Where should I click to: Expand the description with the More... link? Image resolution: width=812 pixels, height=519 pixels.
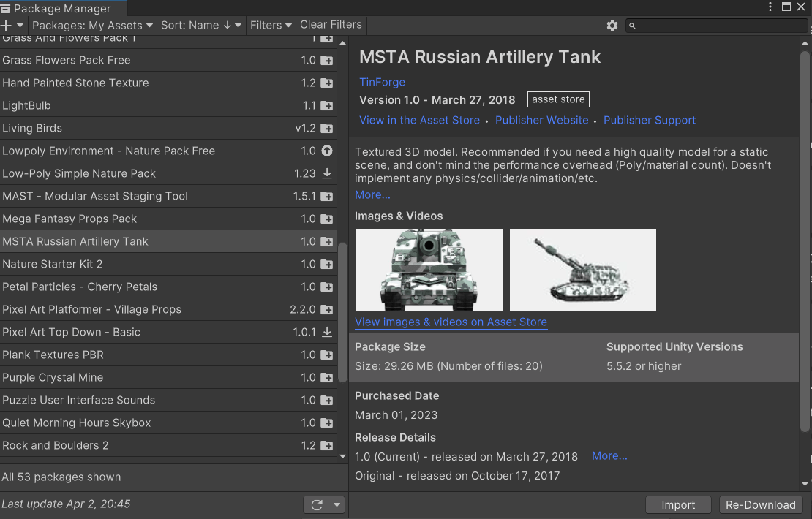372,195
